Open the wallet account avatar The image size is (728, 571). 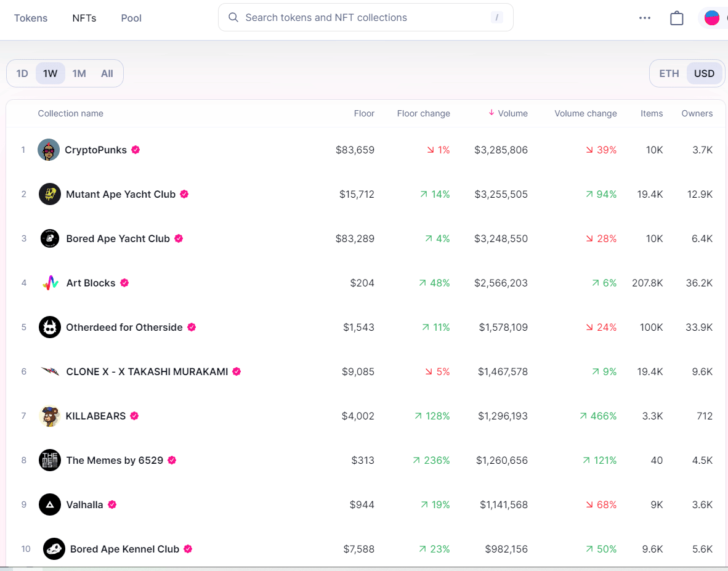pos(712,18)
